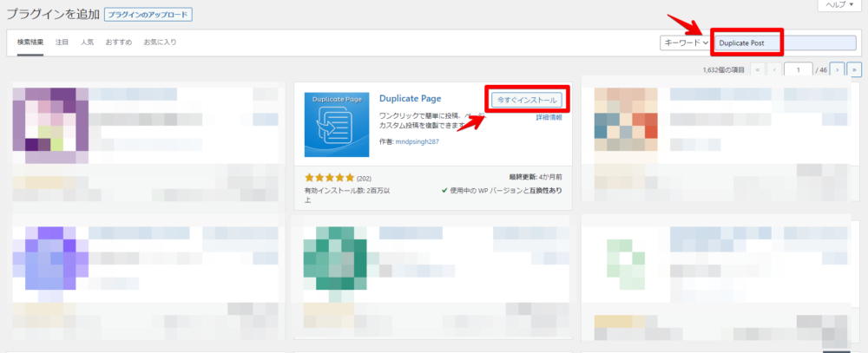Screen dimensions: 868x353
Task: Go to the first results page
Action: pos(757,69)
